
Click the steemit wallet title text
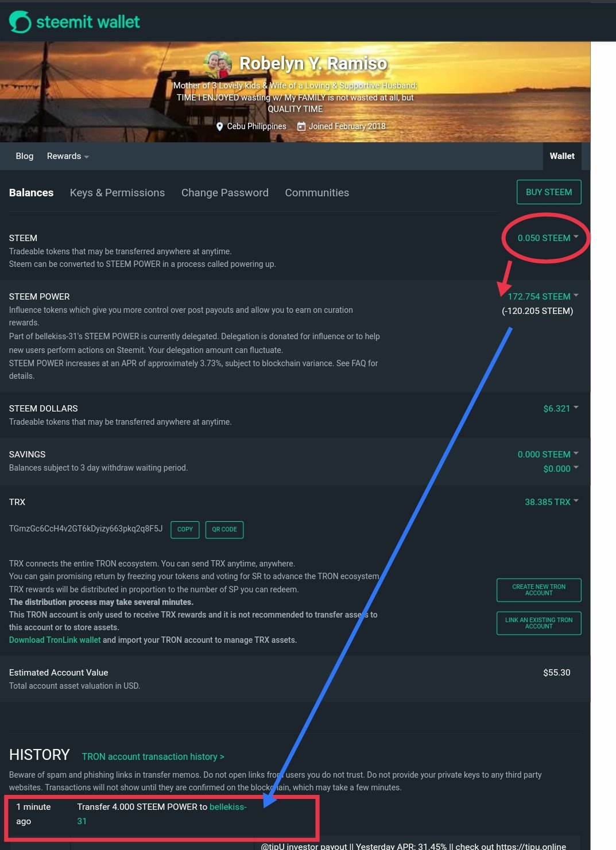(88, 22)
